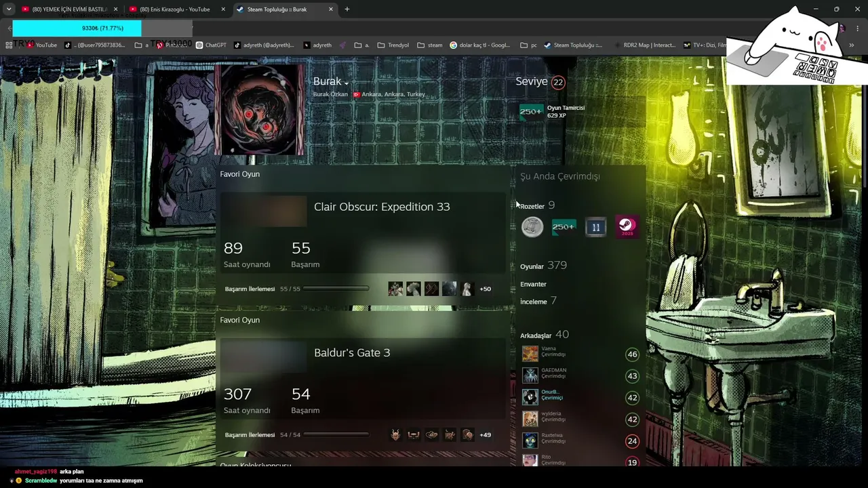This screenshot has width=868, height=488.
Task: Open fourth Baldur's Gate 3 achievement icon
Action: (450, 434)
